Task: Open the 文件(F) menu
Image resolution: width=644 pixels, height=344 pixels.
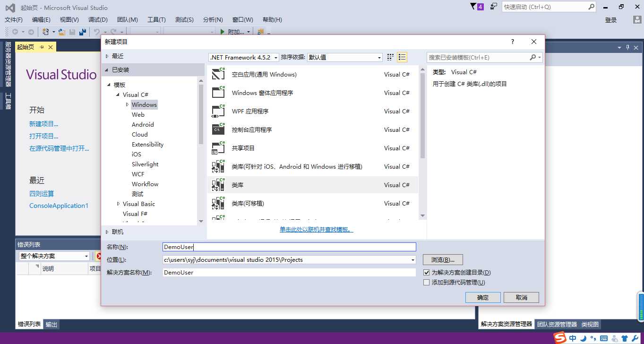Action: pos(14,20)
